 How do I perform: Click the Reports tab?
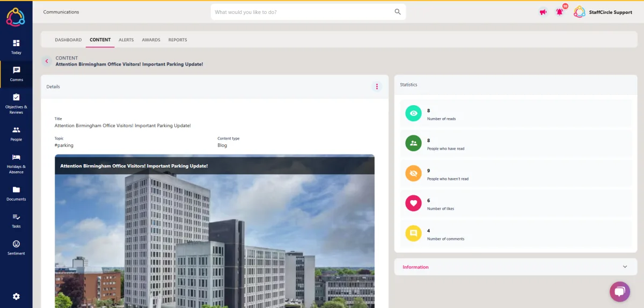[x=178, y=40]
